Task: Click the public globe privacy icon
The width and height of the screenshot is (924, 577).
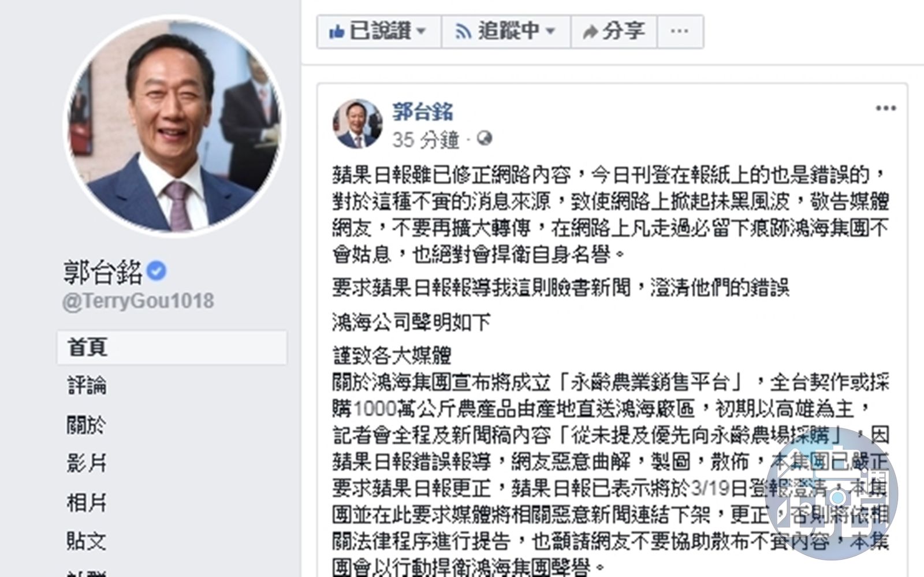Action: (x=485, y=139)
